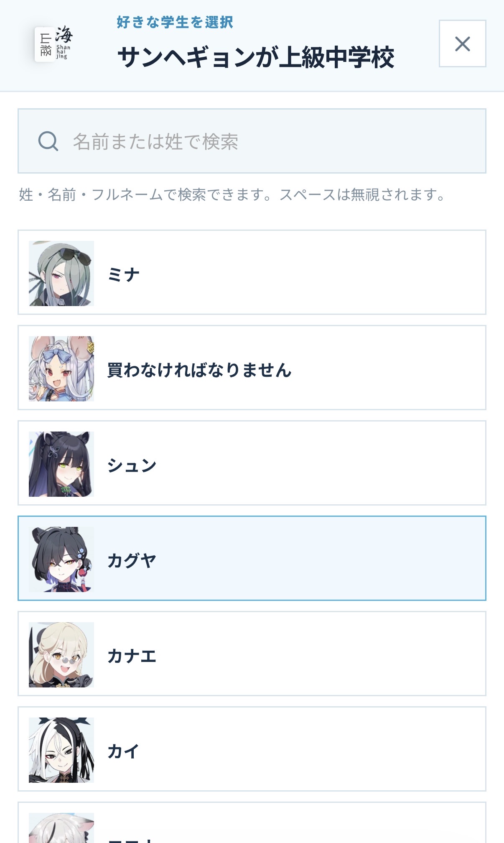Screen dimensions: 504x843
Task: Select student カイ
Action: [x=252, y=749]
